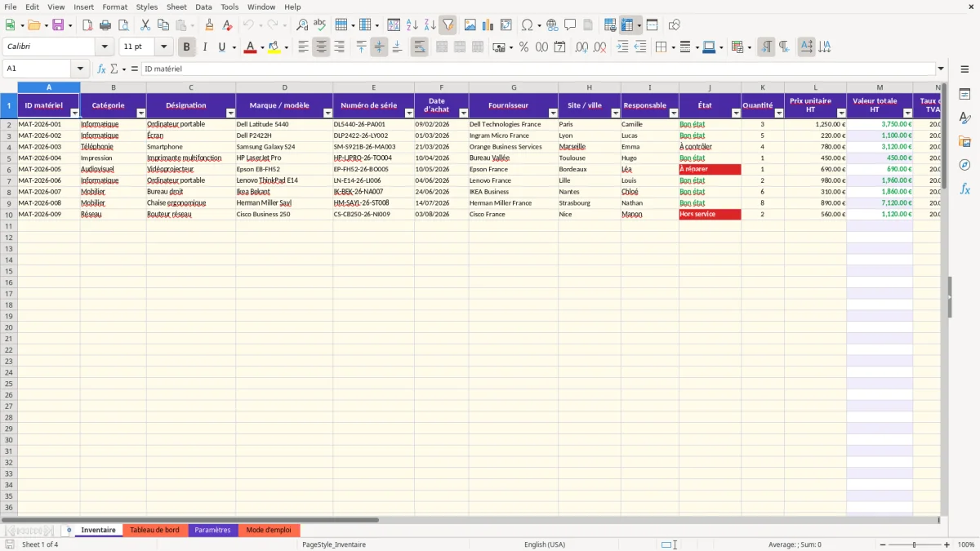The image size is (980, 551).
Task: Toggle Wrap Text button
Action: coord(419,47)
